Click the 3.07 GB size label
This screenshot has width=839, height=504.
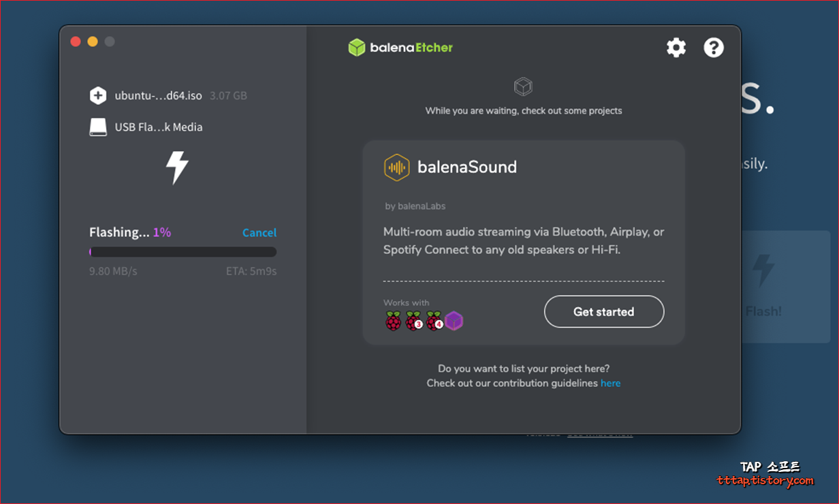click(228, 95)
